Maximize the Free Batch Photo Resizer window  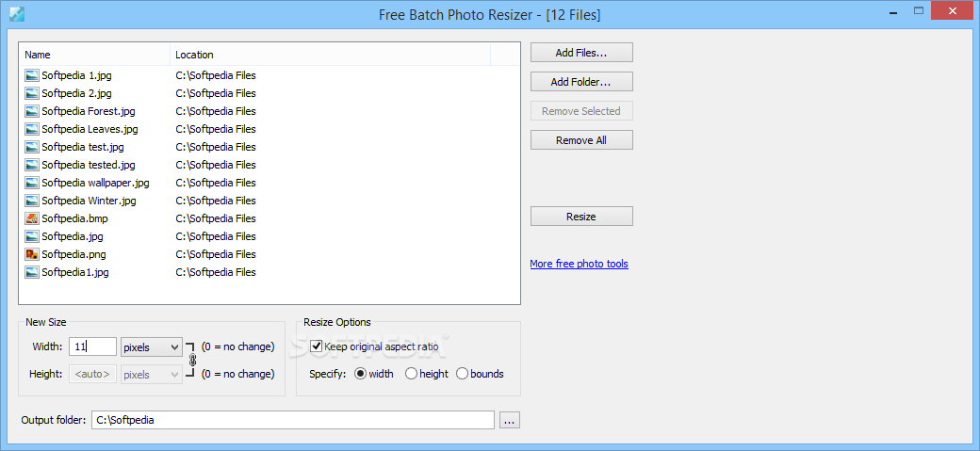pyautogui.click(x=918, y=10)
